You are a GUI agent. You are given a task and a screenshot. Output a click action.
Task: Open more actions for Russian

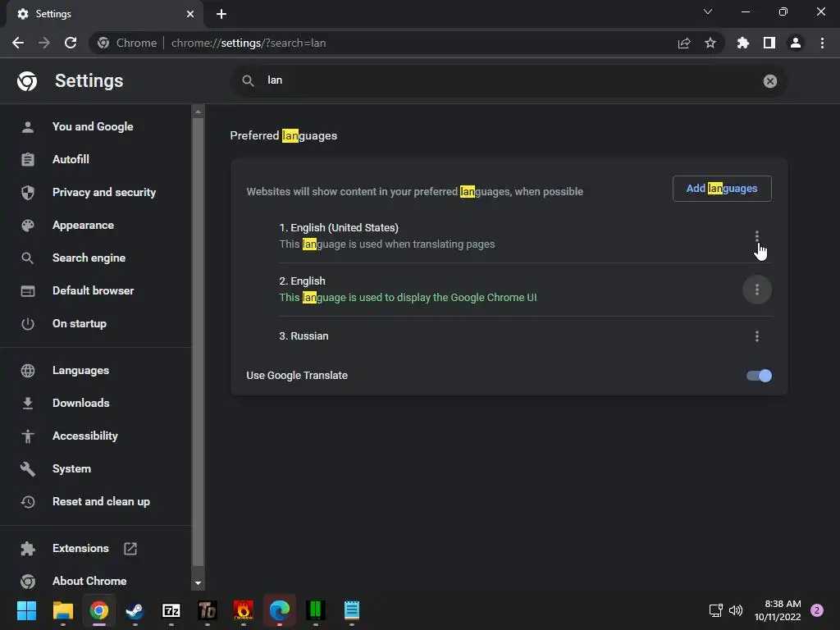coord(756,336)
